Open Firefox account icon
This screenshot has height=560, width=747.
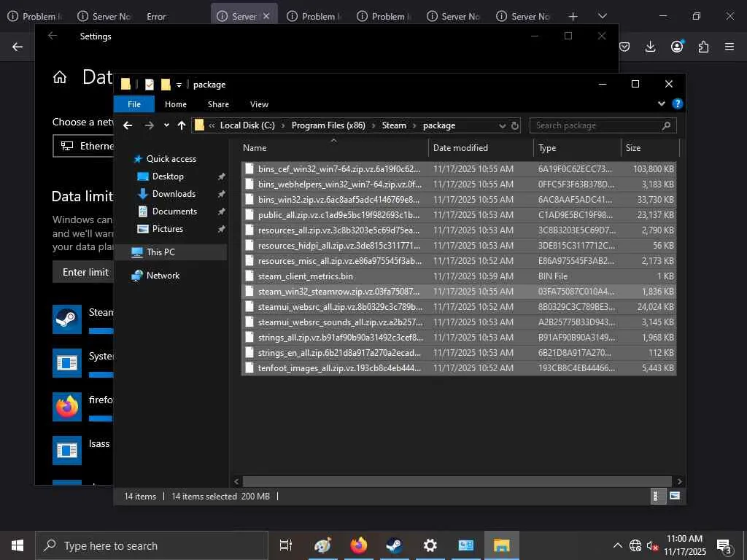coord(677,46)
